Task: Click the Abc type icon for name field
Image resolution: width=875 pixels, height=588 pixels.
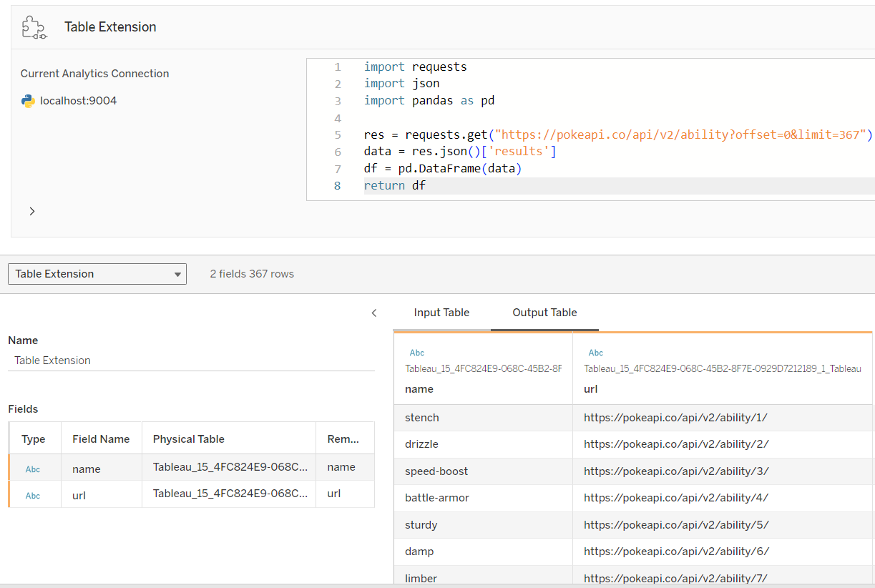Action: point(33,469)
